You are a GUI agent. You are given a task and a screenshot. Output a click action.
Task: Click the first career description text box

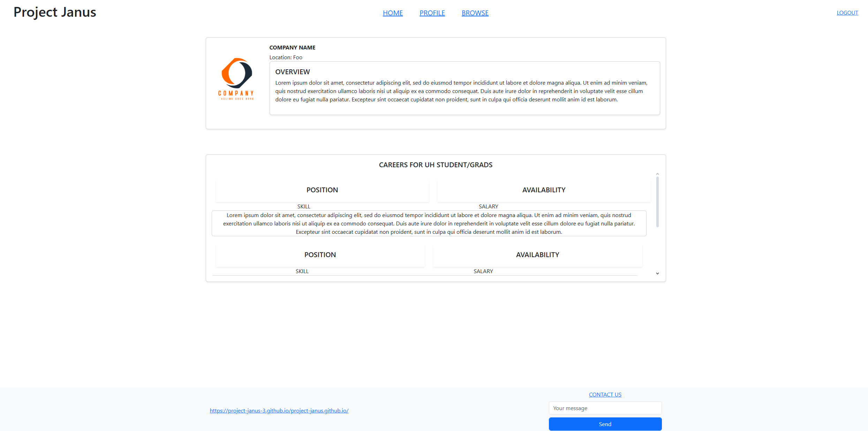click(429, 223)
